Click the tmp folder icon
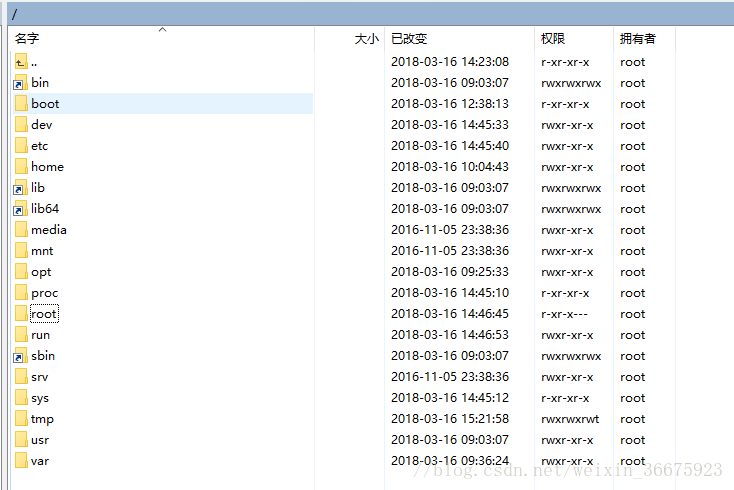Viewport: 734px width, 490px height. coord(21,419)
